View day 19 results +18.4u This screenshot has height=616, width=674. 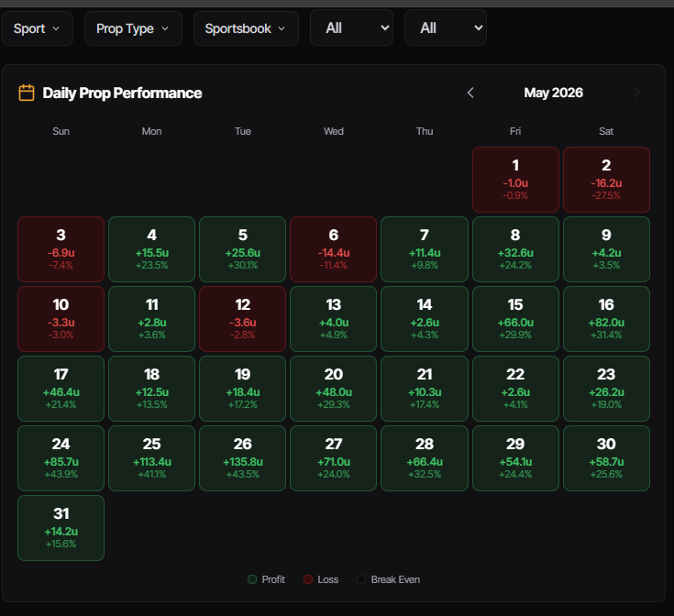click(x=242, y=389)
